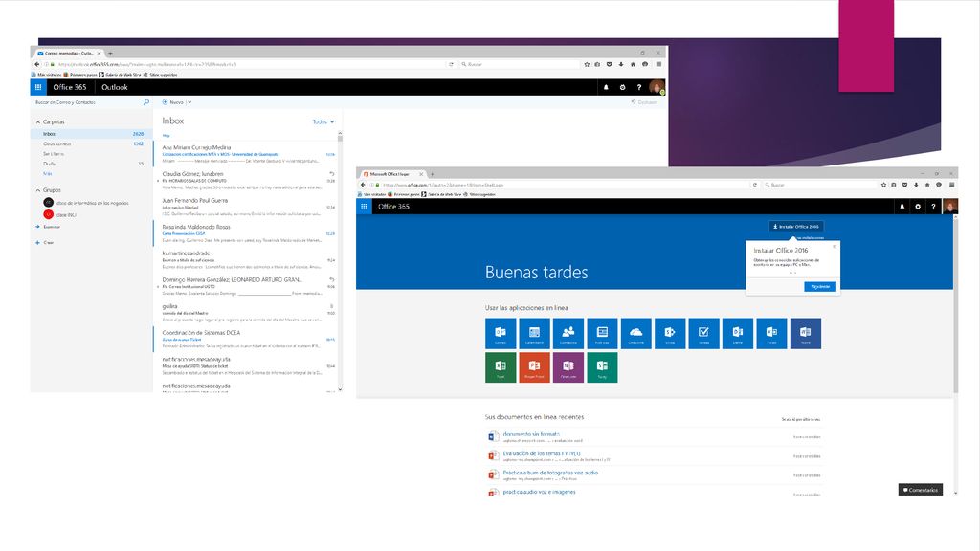Open 'Evaluación de los temas' document

542,453
